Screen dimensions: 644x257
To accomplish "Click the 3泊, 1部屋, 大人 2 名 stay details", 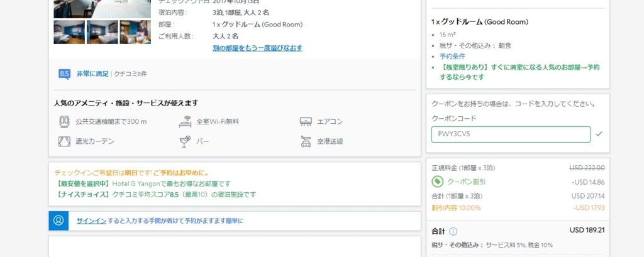I will click(241, 13).
